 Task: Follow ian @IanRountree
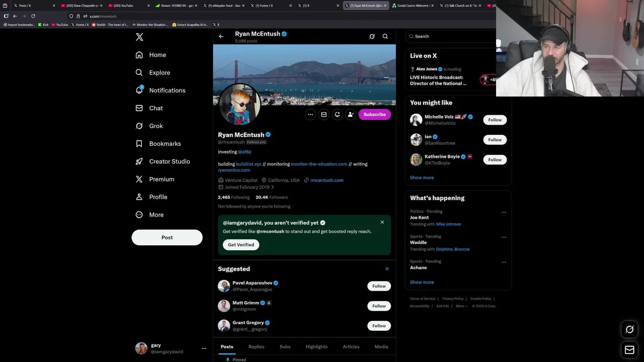[x=495, y=140]
